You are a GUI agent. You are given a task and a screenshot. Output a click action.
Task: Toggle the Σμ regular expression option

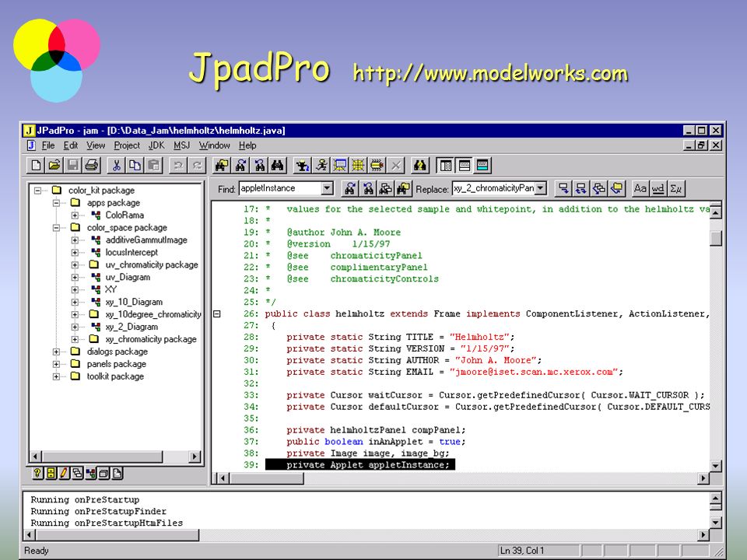pyautogui.click(x=676, y=188)
